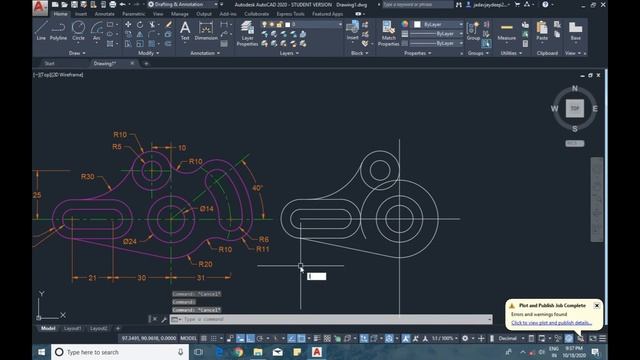This screenshot has height=360, width=640.
Task: Click the Open file icon in quick access toolbar
Action: click(x=64, y=4)
